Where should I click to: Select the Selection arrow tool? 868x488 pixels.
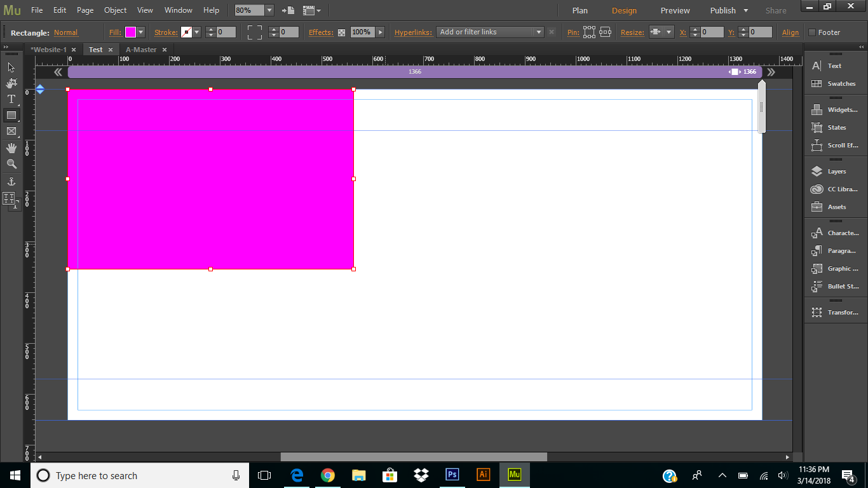(11, 67)
